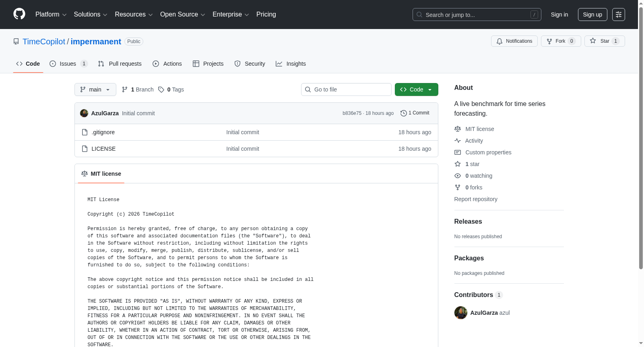644x347 pixels.
Task: Click the .gitignore file icon
Action: (85, 132)
